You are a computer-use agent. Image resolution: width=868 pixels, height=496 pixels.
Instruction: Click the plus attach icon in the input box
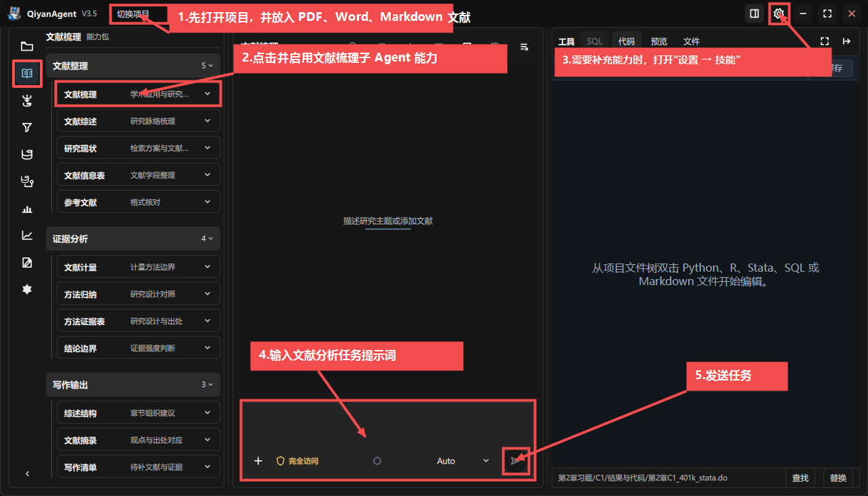tap(258, 461)
